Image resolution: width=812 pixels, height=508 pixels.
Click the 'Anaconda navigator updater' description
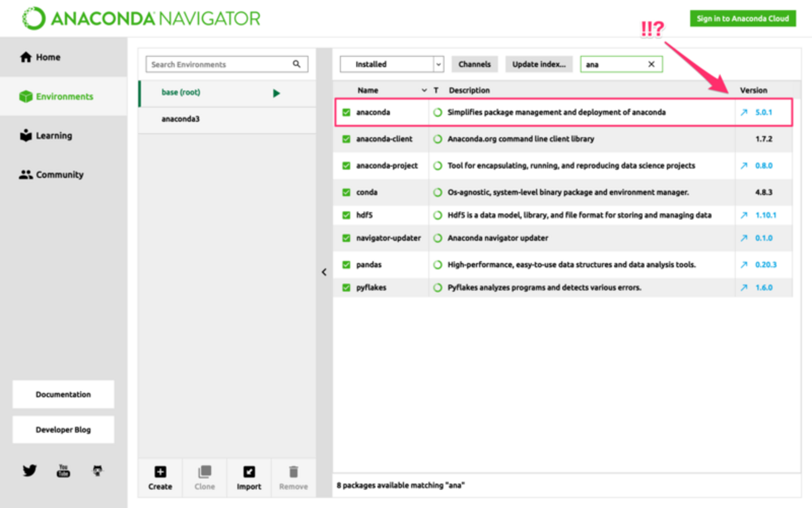click(x=498, y=238)
